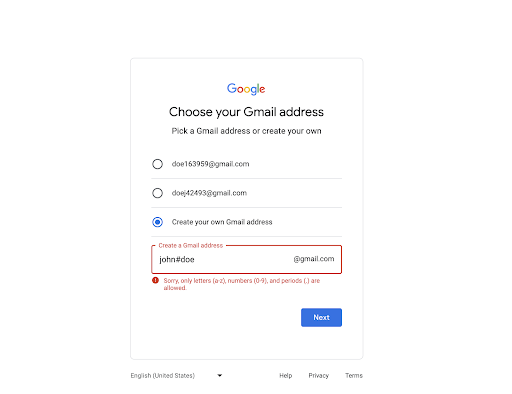The height and width of the screenshot is (394, 512).
Task: Select the doe163959@gmail.com radio button
Action: coord(157,164)
